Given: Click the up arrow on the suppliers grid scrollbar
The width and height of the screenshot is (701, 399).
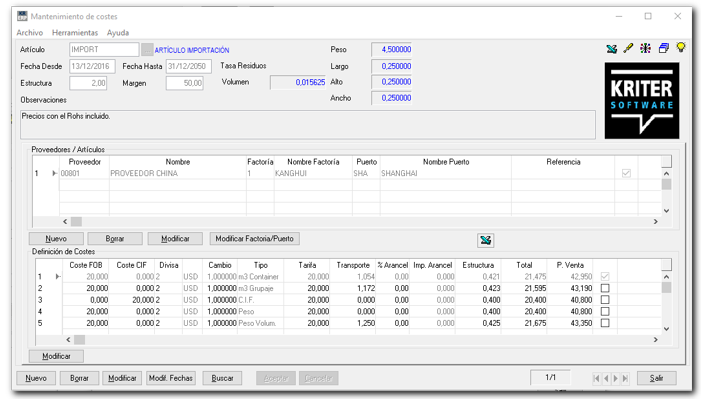Looking at the screenshot, I should tap(666, 174).
